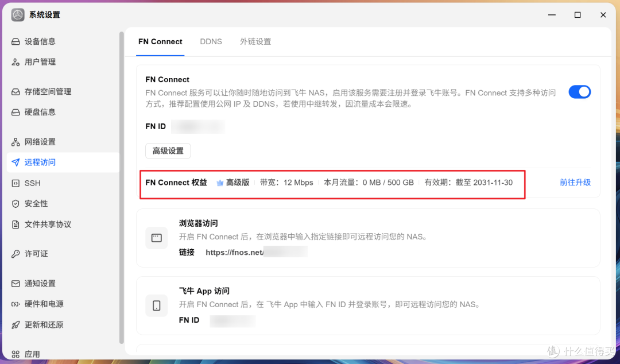Click the 应用 apps grid icon
The image size is (620, 364).
coord(15,354)
